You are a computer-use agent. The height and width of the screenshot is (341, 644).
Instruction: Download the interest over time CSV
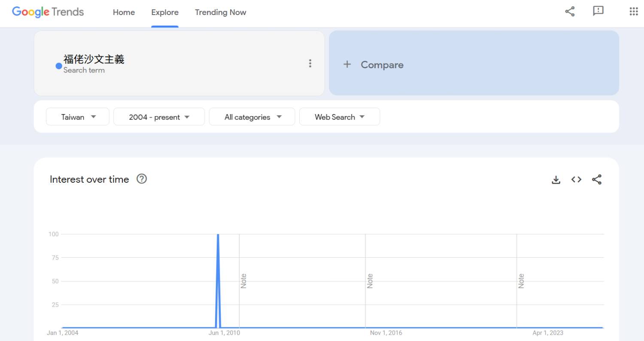point(556,180)
